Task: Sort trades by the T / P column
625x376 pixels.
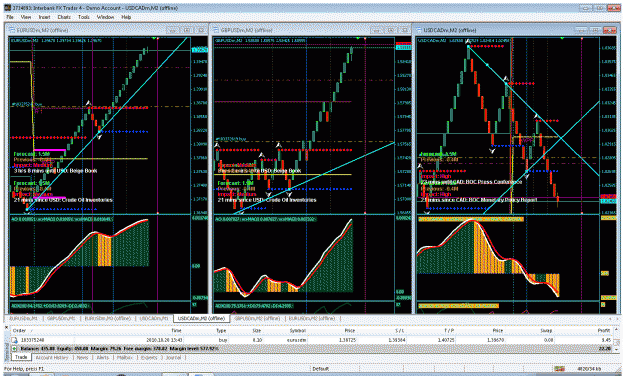Action: click(449, 331)
